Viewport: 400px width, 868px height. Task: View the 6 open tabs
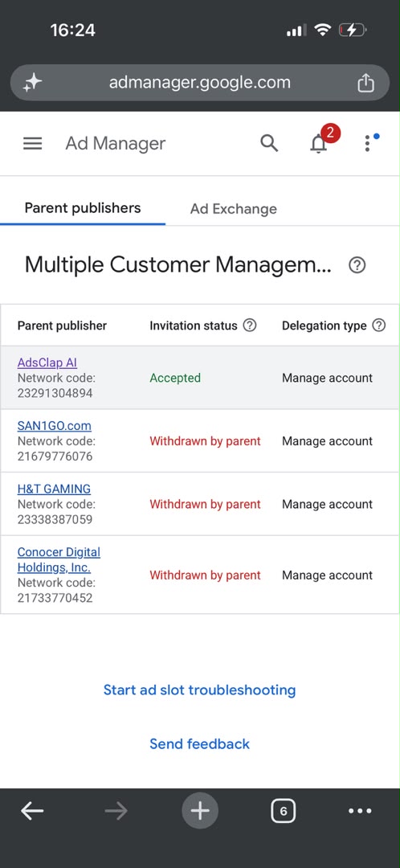(284, 812)
